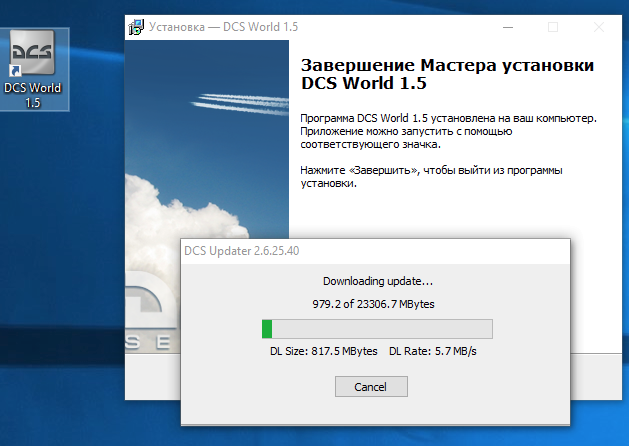Click the "Программа DCS World 1.5 установлена" paragraph

pos(448,131)
